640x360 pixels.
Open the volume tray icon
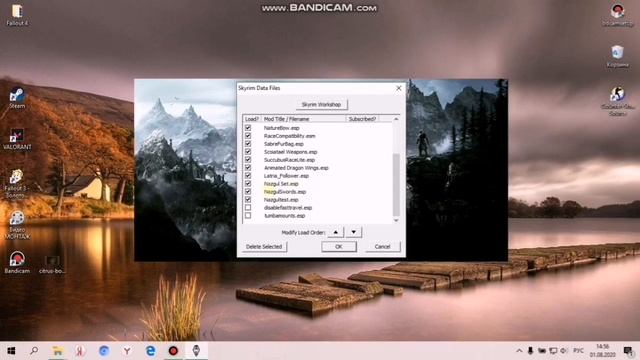564,351
